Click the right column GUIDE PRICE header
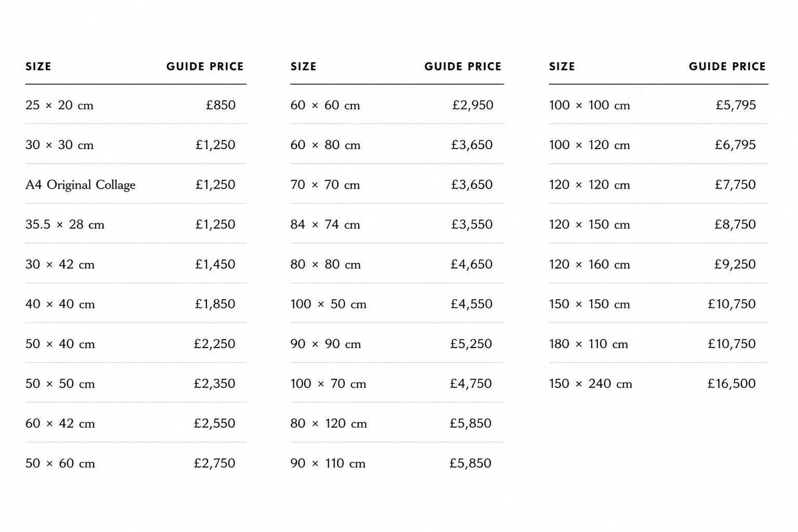Image resolution: width=798 pixels, height=532 pixels. click(727, 66)
